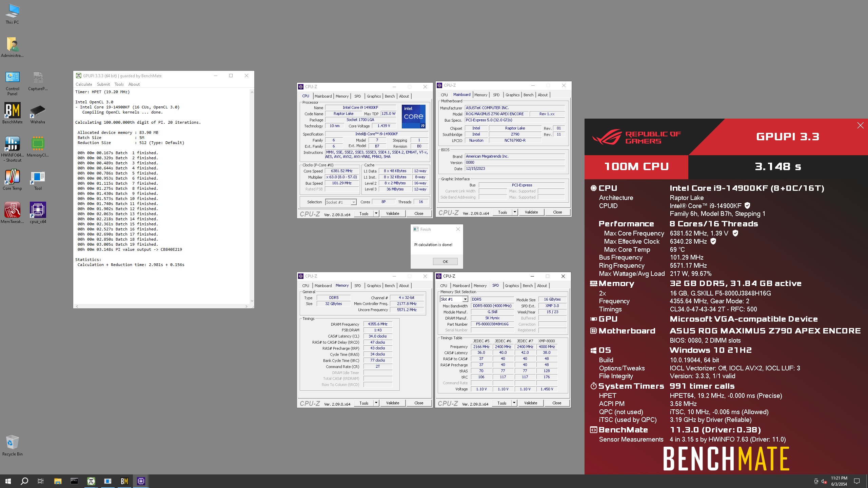Open the Administrator folder icon
This screenshot has height=488, width=868.
point(12,47)
